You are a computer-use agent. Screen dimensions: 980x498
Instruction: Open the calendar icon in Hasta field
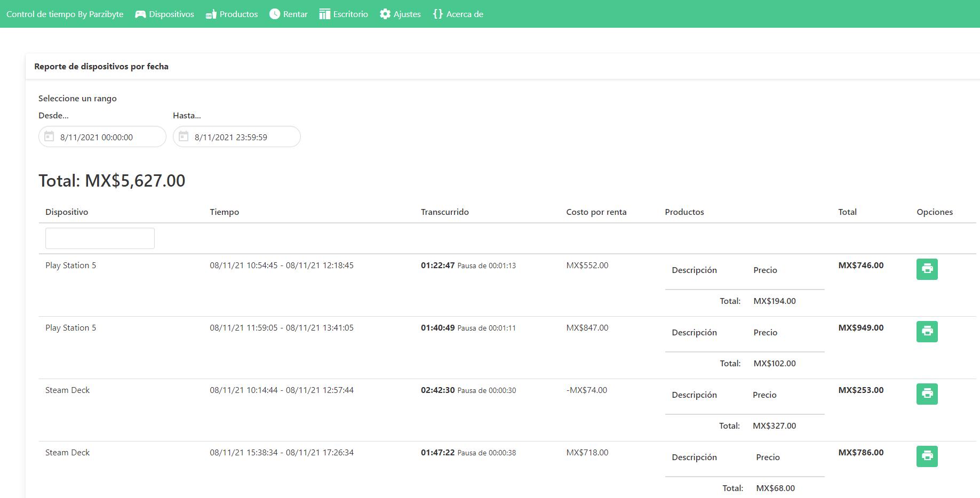[184, 136]
